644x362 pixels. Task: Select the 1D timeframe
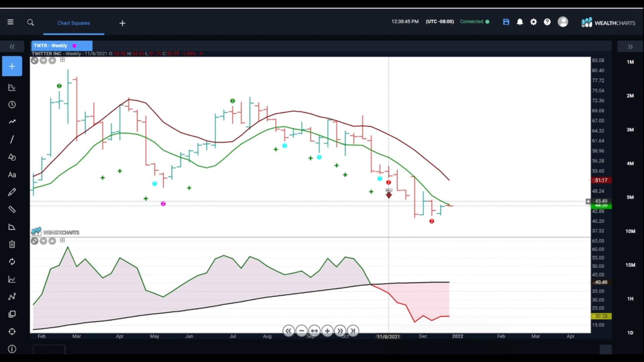click(x=630, y=333)
